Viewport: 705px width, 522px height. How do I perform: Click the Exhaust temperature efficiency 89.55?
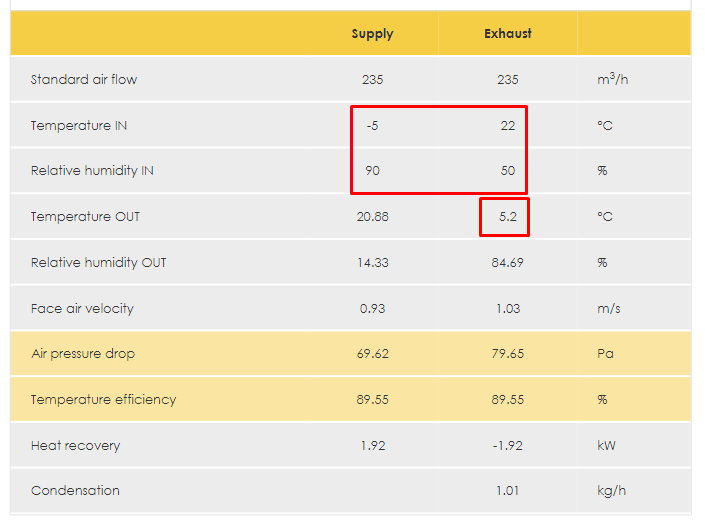click(x=508, y=400)
